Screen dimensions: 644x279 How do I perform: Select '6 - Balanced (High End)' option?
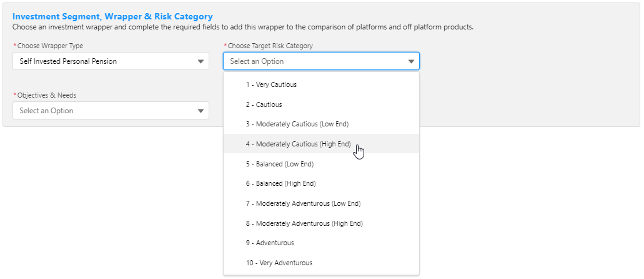click(x=280, y=183)
